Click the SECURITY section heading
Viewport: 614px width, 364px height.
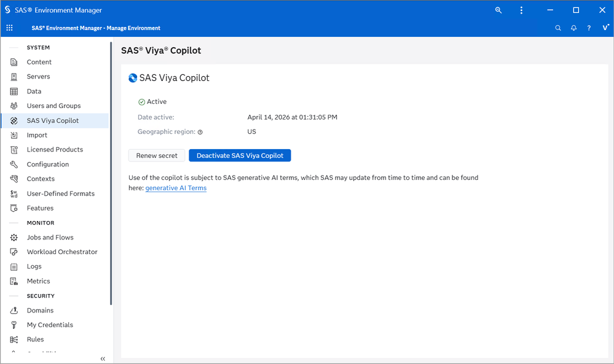pyautogui.click(x=41, y=296)
